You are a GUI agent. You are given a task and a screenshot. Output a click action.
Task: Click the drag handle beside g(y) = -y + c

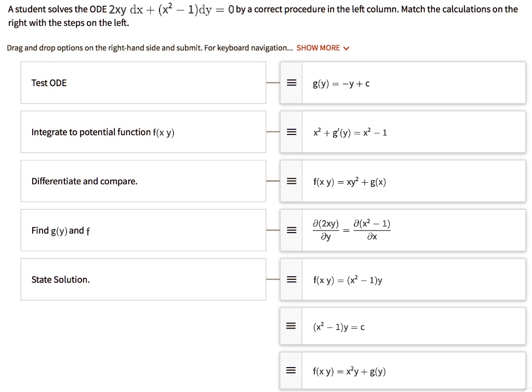(291, 83)
